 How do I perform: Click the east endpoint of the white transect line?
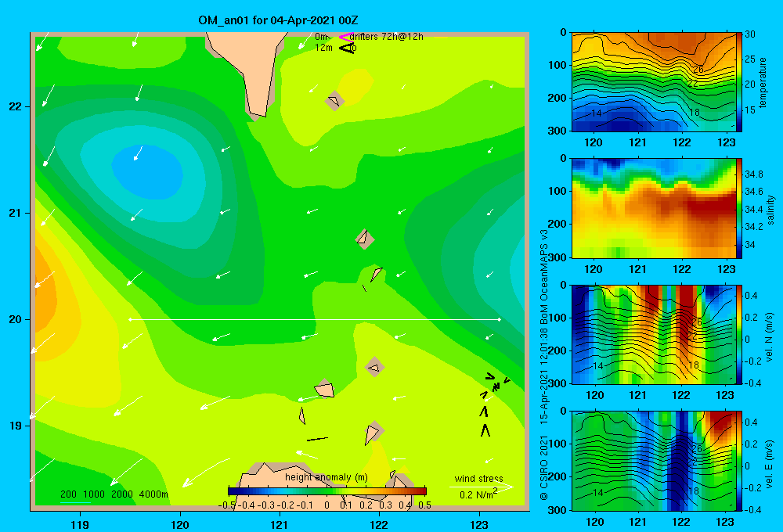click(500, 319)
